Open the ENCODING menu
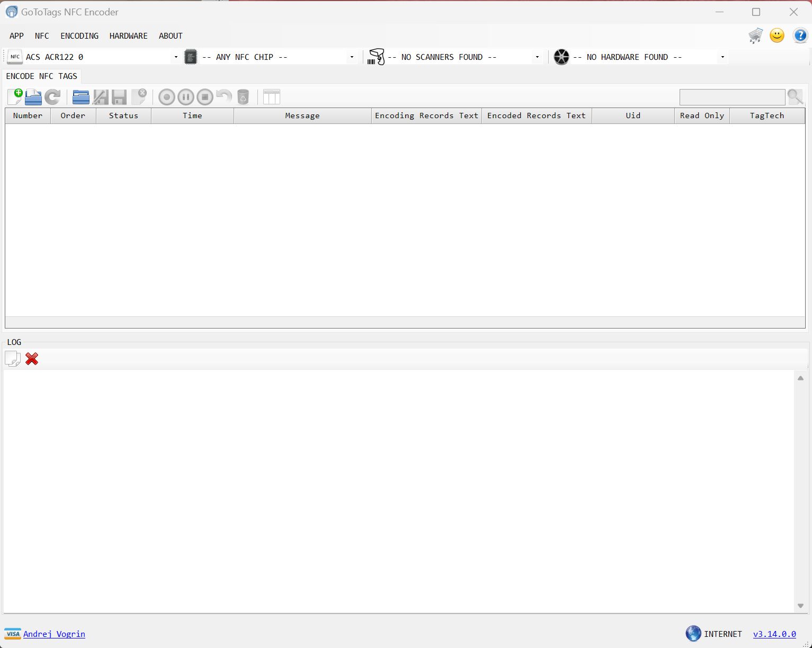The image size is (812, 648). 79,36
